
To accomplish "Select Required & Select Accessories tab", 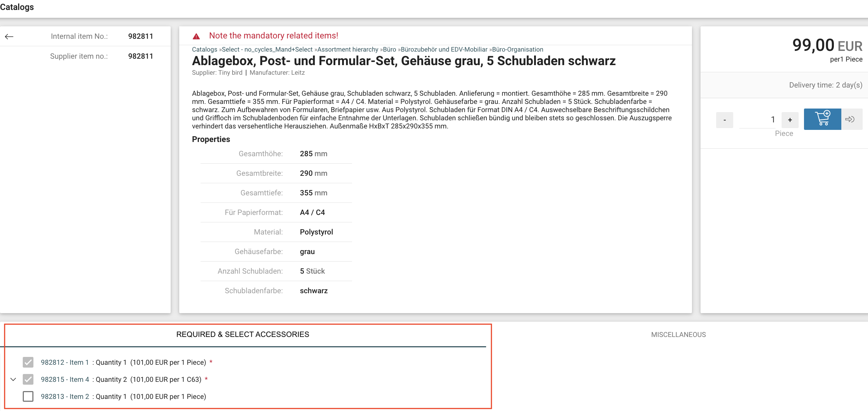I will (243, 334).
